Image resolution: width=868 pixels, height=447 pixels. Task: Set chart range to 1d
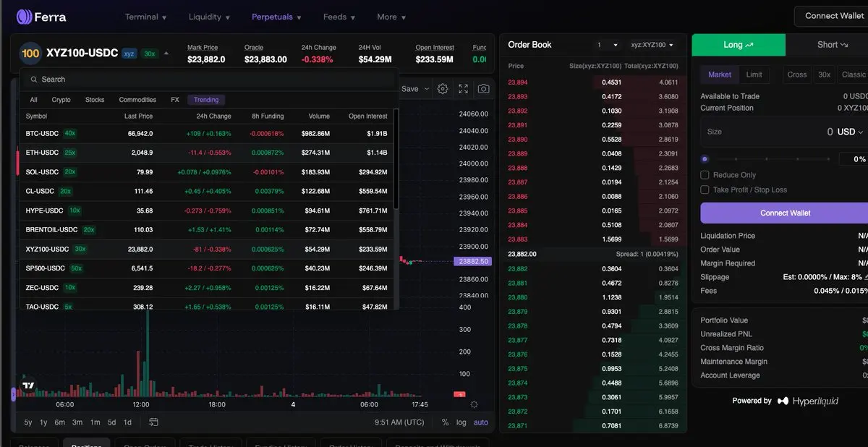point(127,422)
